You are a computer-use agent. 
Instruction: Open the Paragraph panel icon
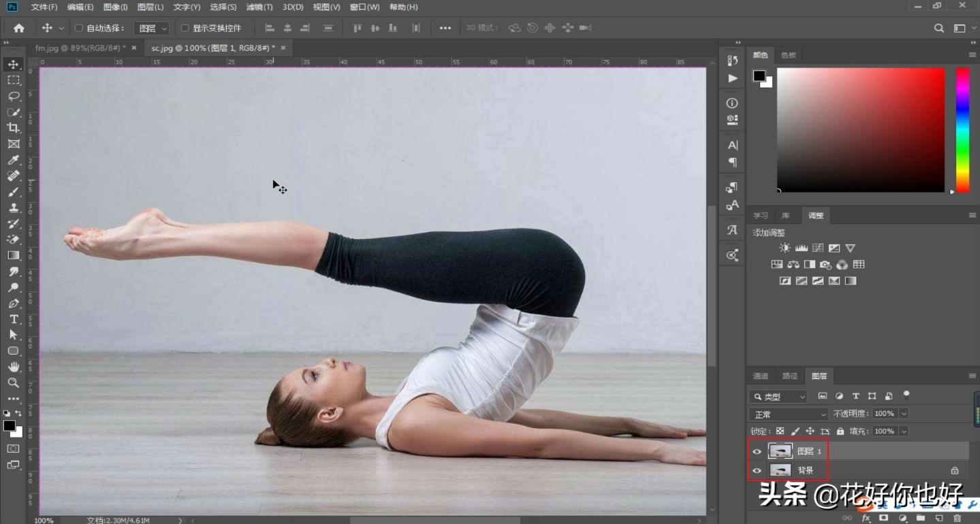click(x=732, y=162)
